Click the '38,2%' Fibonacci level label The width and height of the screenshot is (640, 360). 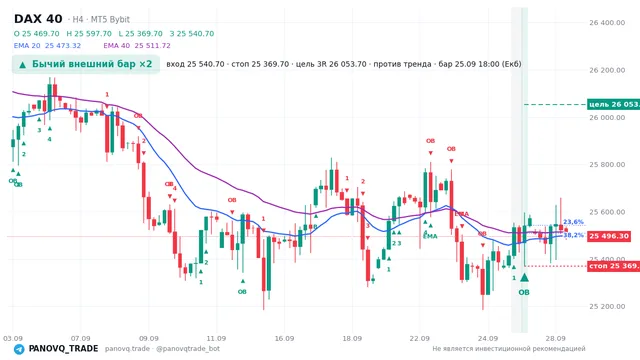pos(573,235)
